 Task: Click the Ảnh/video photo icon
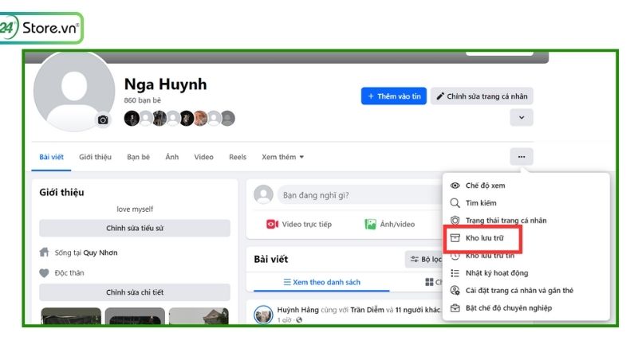pos(370,225)
